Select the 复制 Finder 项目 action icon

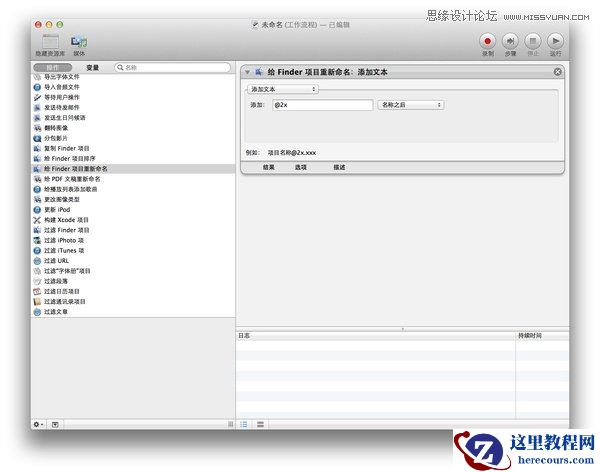37,149
